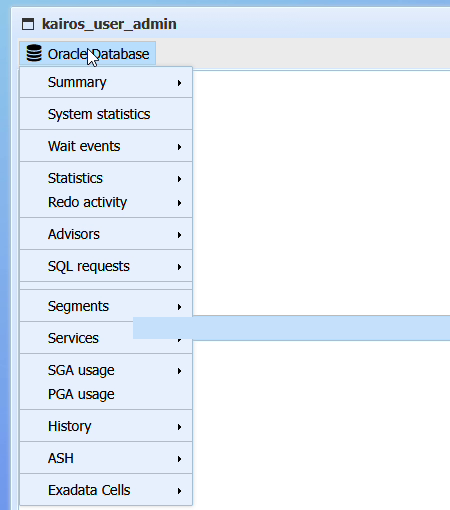Open the History submenu
This screenshot has height=510, width=450.
tap(106, 426)
